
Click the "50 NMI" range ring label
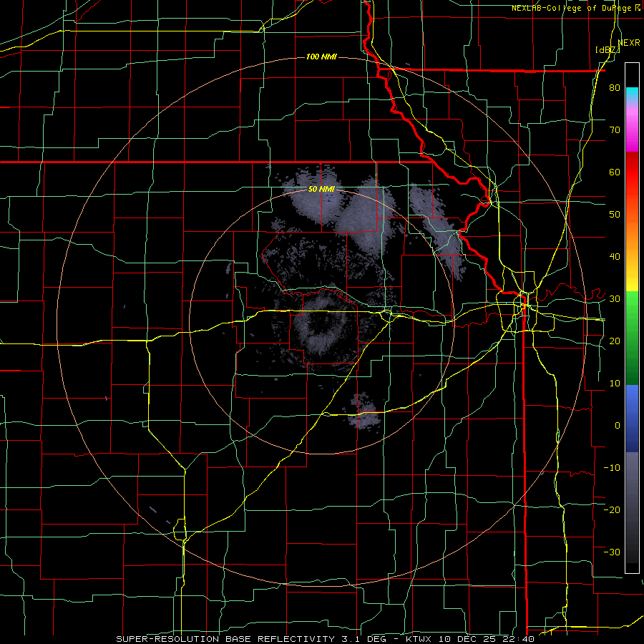pyautogui.click(x=321, y=189)
